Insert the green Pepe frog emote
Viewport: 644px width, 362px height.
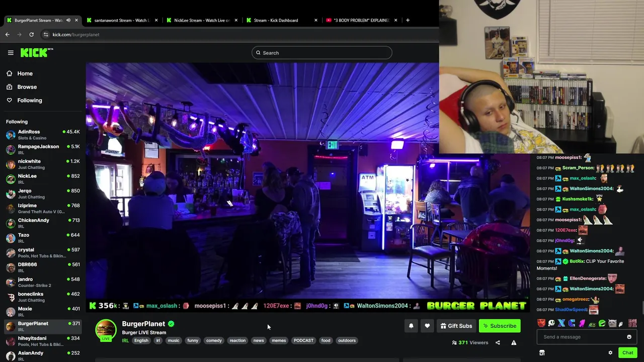tap(592, 324)
